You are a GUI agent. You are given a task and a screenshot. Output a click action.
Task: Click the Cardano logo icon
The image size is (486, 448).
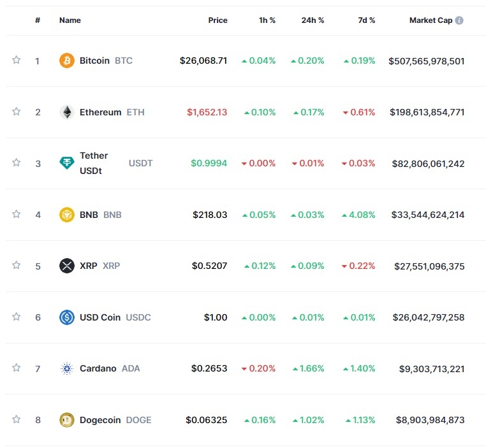coord(66,368)
